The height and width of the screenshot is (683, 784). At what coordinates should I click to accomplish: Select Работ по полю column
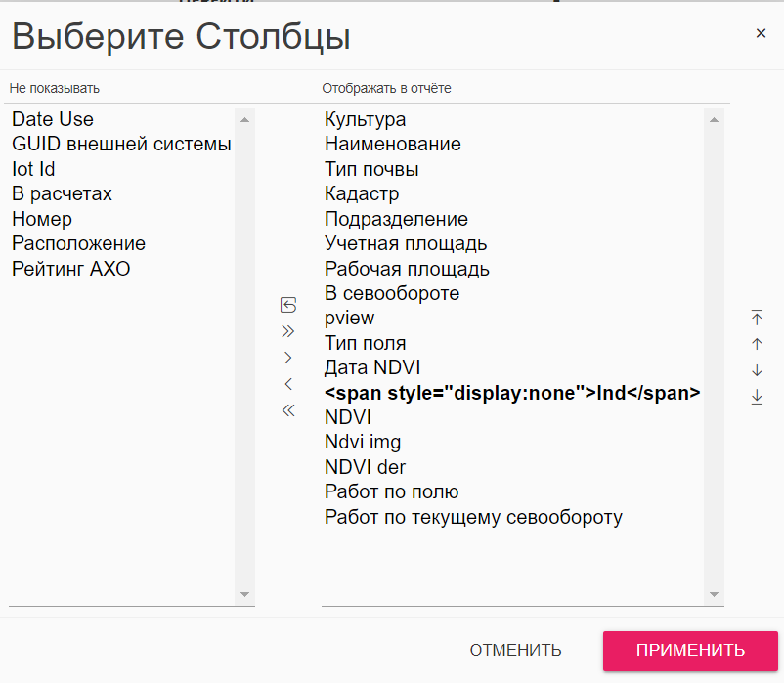pyautogui.click(x=391, y=491)
